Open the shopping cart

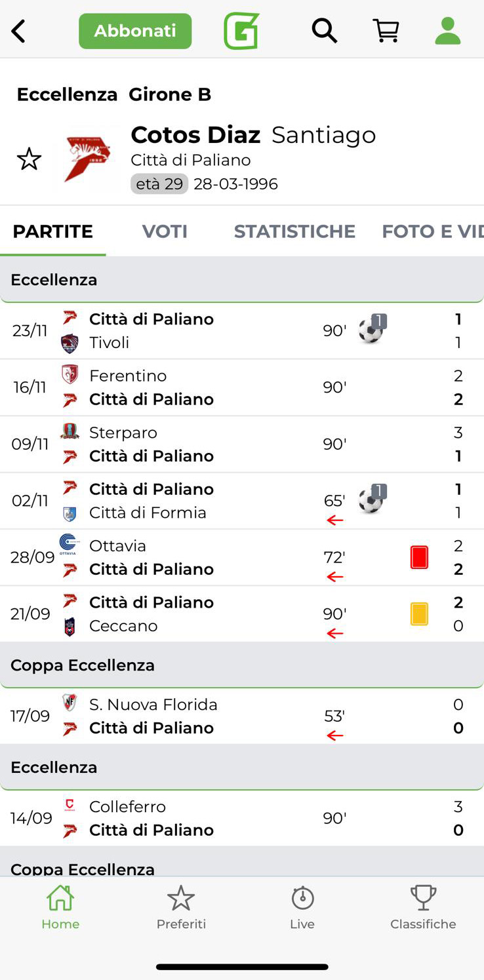pos(386,31)
